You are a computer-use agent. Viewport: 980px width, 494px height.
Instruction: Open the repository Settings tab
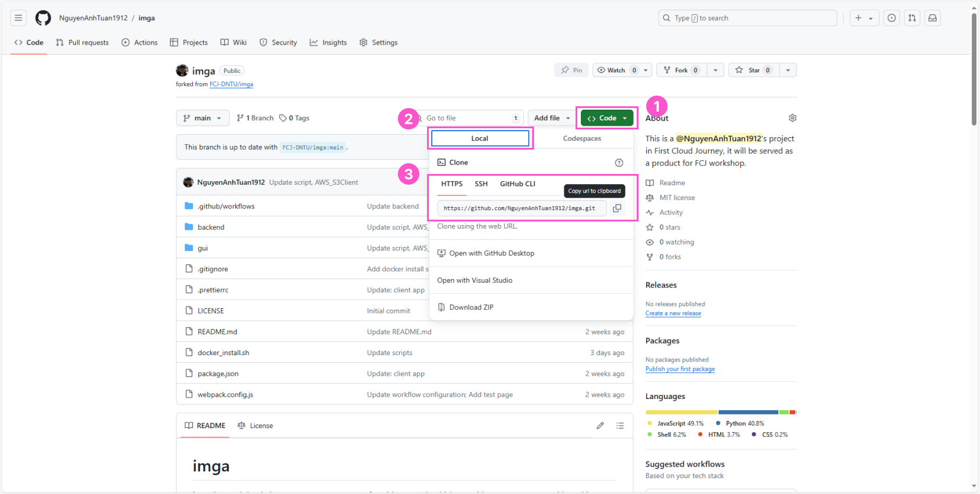point(378,42)
